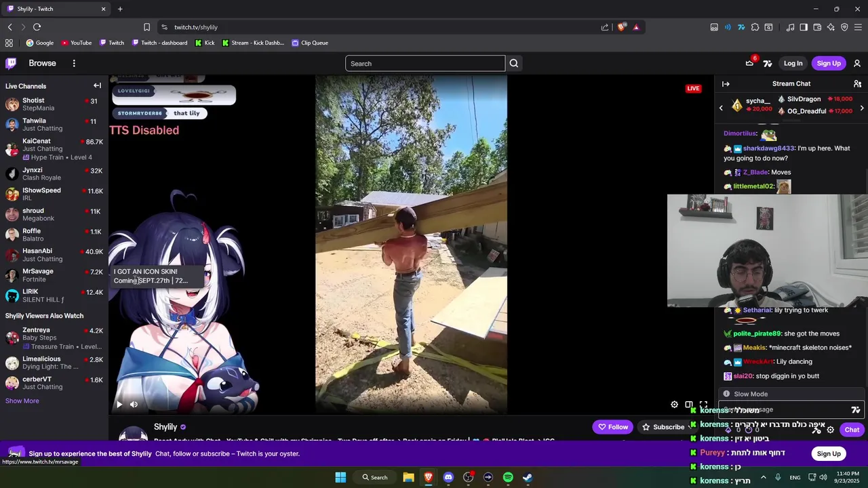Expand the list with Show More
This screenshot has width=868, height=488.
(22, 401)
